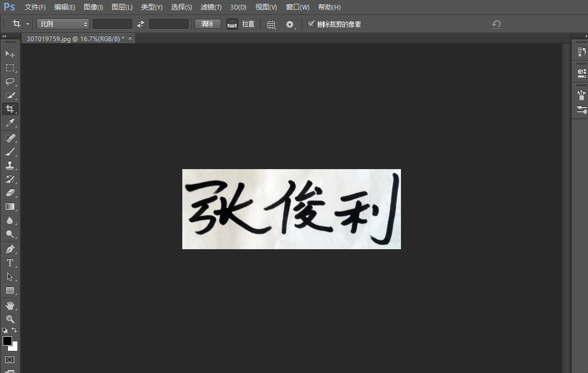This screenshot has height=373, width=588.
Task: Open the 比例 crop ratio dropdown
Action: tap(63, 24)
